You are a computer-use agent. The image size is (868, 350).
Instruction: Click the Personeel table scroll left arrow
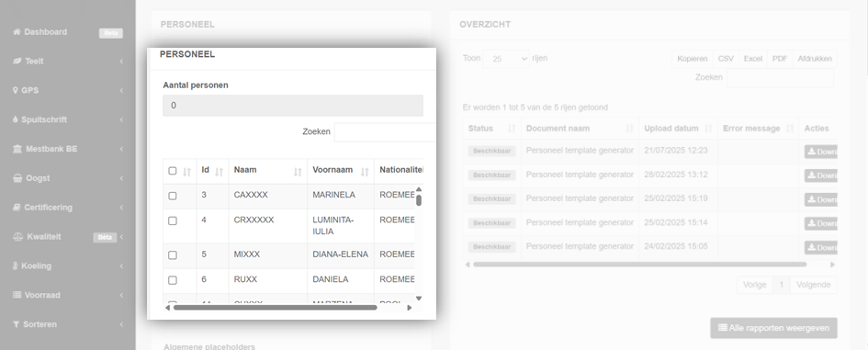168,308
